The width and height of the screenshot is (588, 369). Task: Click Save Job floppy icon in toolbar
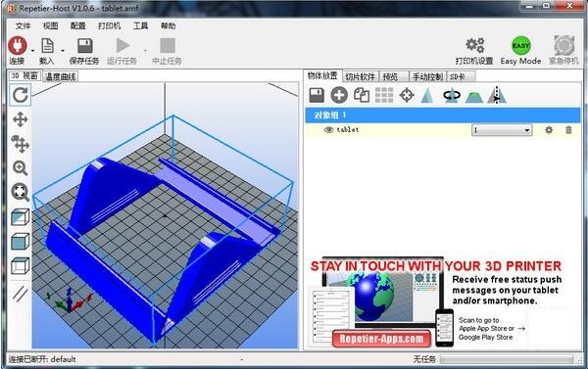(84, 46)
